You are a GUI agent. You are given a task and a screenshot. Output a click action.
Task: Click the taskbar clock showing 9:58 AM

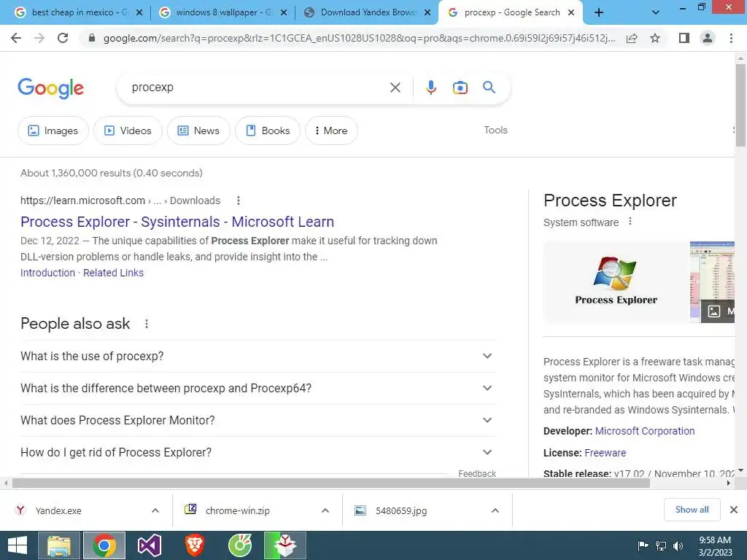715,545
